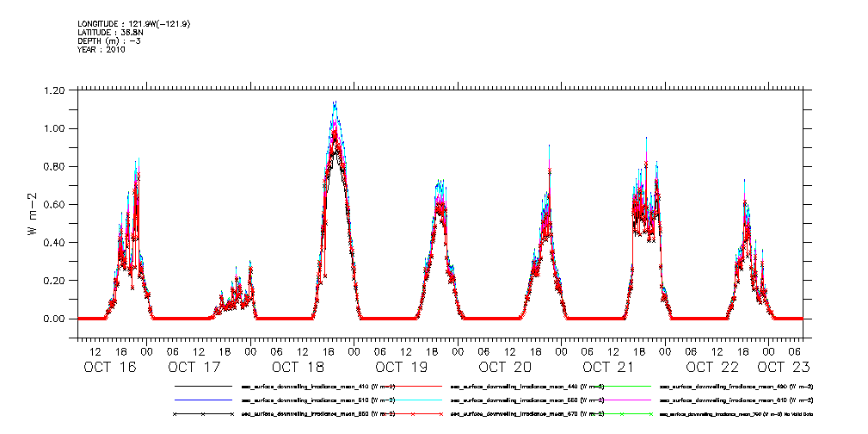The width and height of the screenshot is (868, 434).
Task: Click the irradiance_mean_670 legend label
Action: coord(527,414)
